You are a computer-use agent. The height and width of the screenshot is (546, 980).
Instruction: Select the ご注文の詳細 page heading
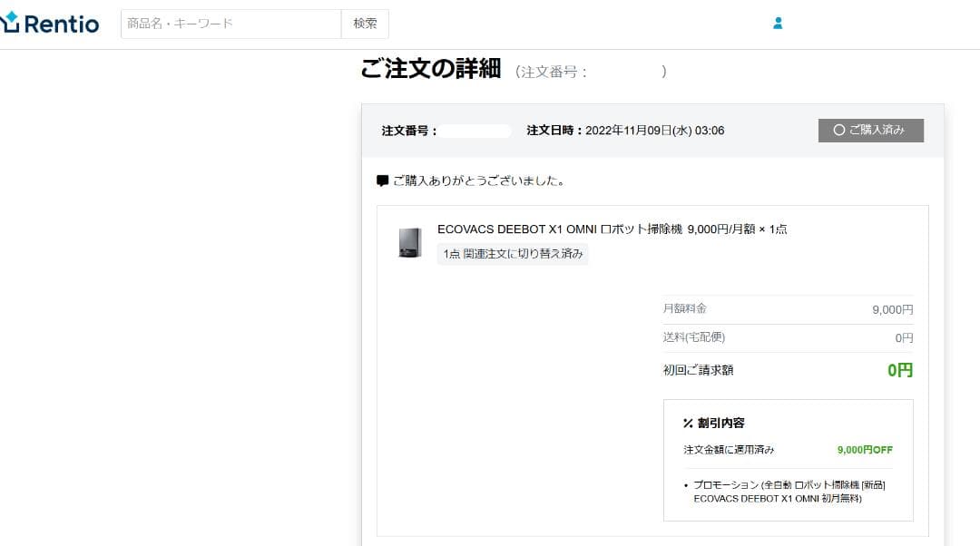(x=430, y=69)
